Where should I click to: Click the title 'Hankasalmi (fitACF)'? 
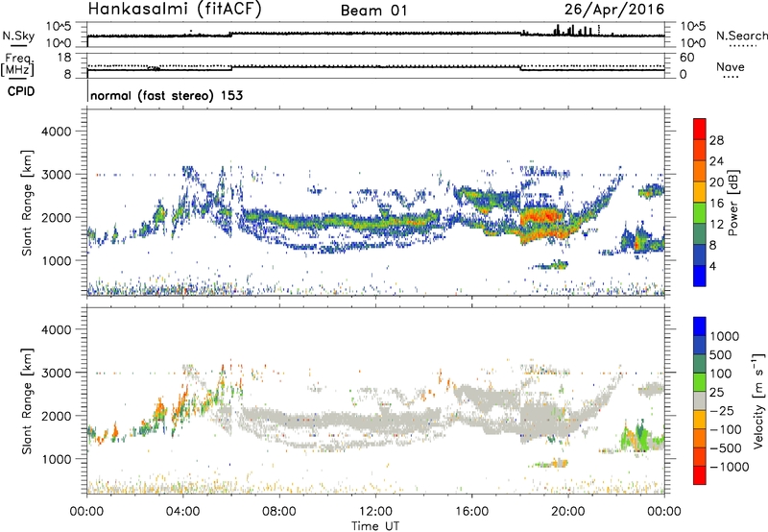tap(175, 10)
